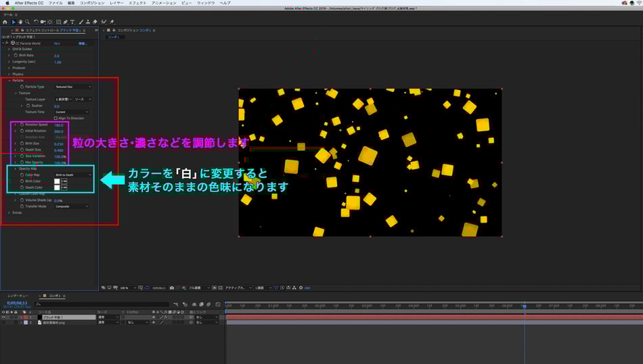Enable the Align To Direction checkbox

[56, 118]
